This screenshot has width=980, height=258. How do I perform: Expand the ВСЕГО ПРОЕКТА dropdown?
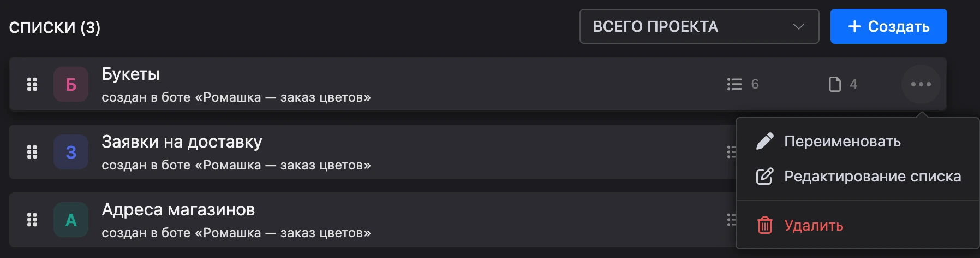699,26
